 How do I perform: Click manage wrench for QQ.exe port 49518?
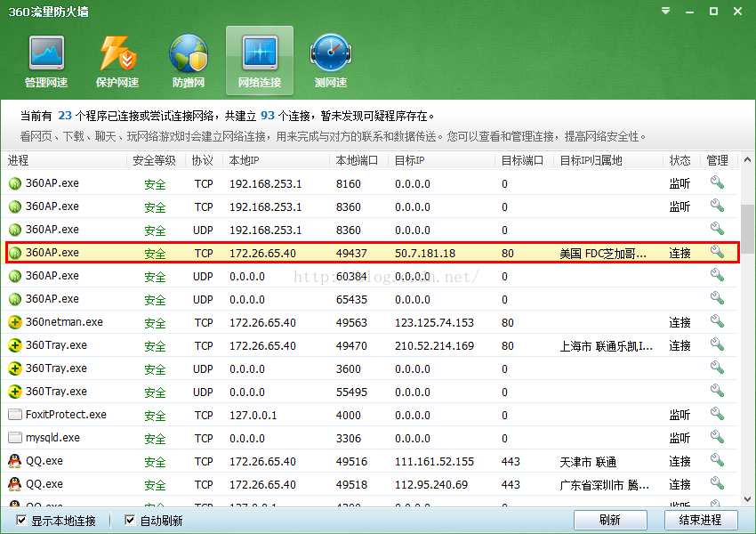(x=717, y=484)
